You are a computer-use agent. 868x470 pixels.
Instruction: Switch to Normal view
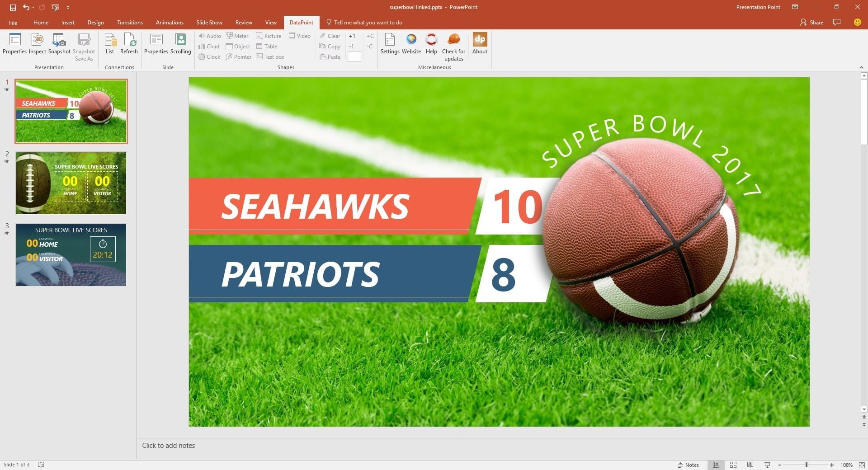tap(716, 465)
